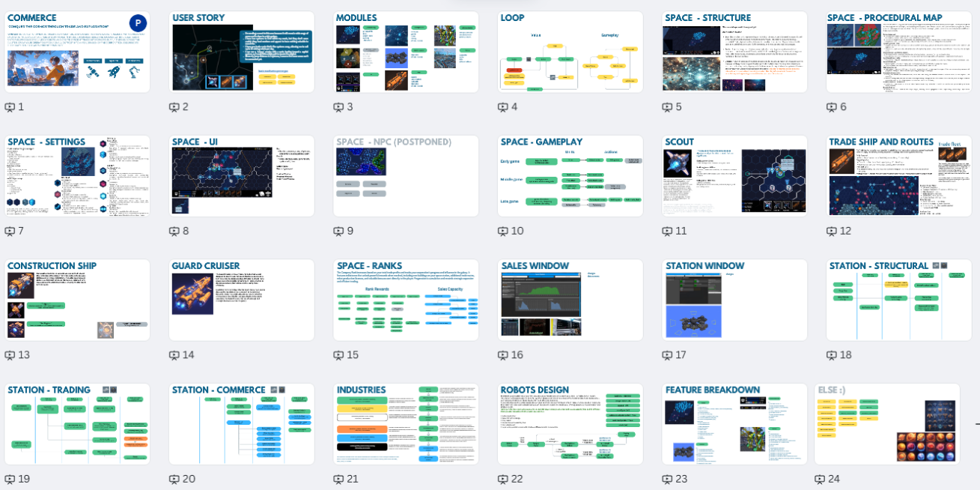Screen dimensions: 980x490
Task: Open the TRADE SHIP AND ROUTES slide
Action: click(899, 176)
